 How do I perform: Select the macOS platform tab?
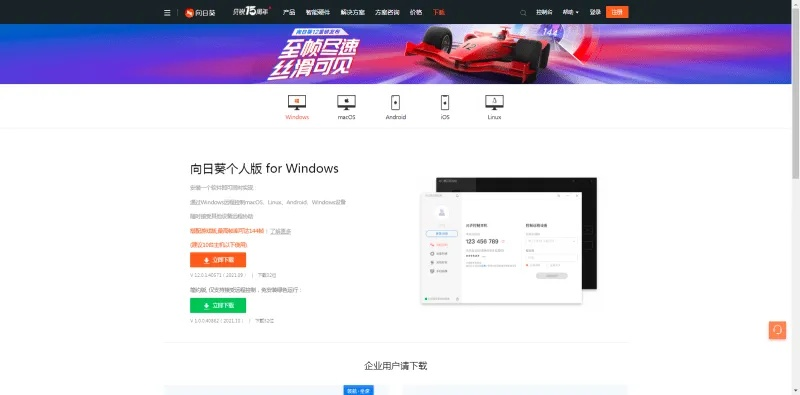(346, 107)
